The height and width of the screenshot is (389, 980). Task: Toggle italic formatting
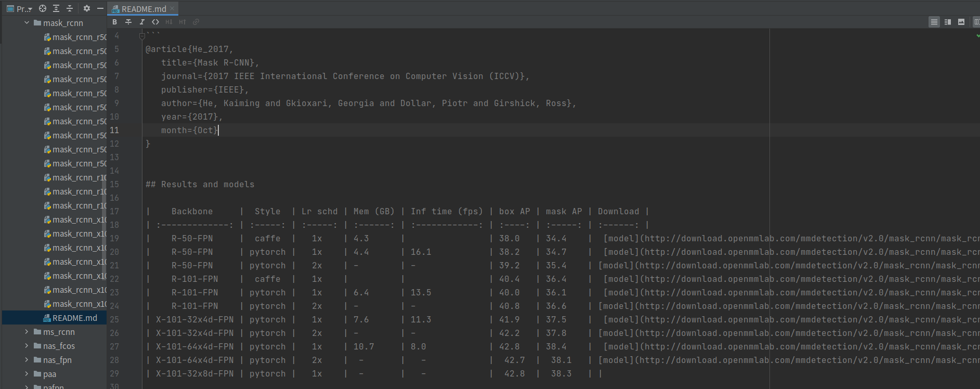tap(142, 22)
